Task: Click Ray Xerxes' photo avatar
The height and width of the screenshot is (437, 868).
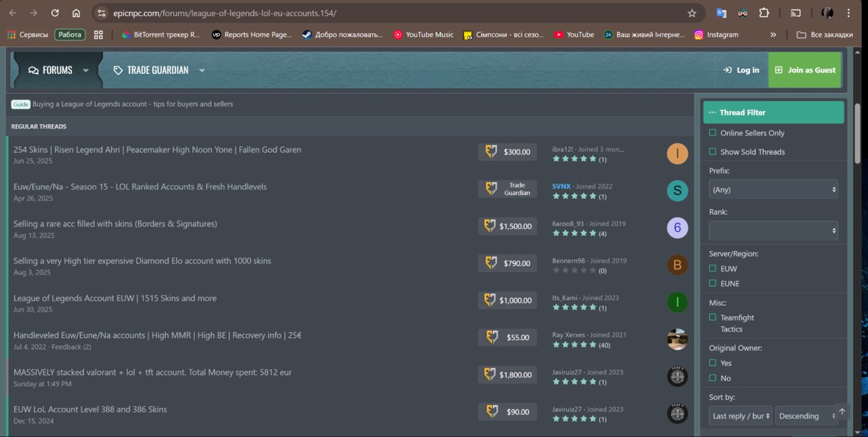Action: 677,339
